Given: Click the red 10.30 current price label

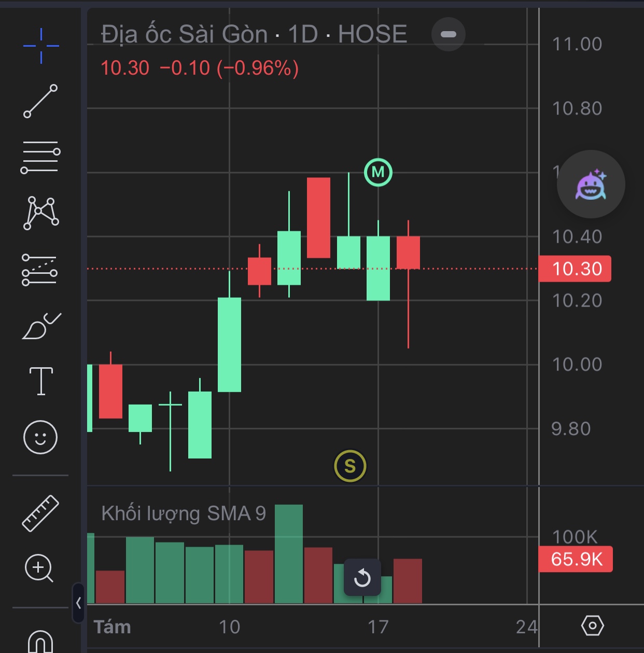Looking at the screenshot, I should click(x=575, y=269).
